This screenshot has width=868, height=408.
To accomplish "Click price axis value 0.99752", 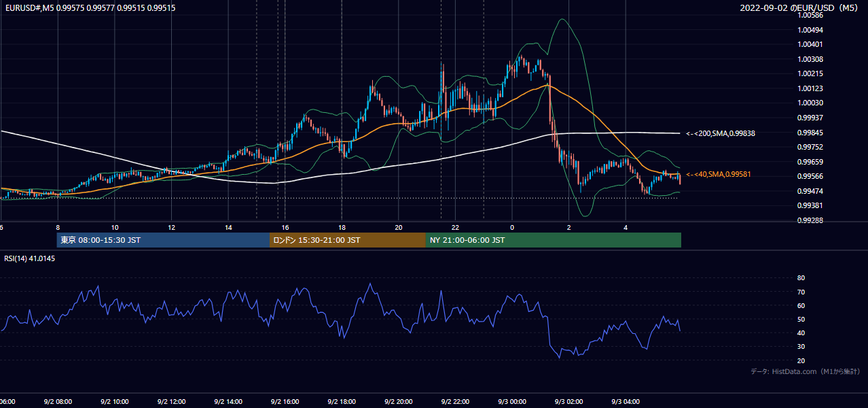I will (810, 147).
